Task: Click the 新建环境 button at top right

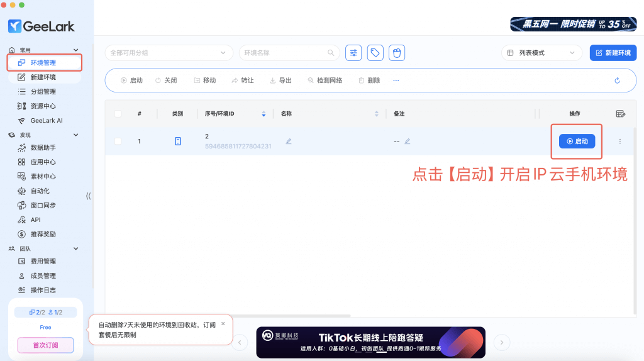Action: click(x=613, y=53)
